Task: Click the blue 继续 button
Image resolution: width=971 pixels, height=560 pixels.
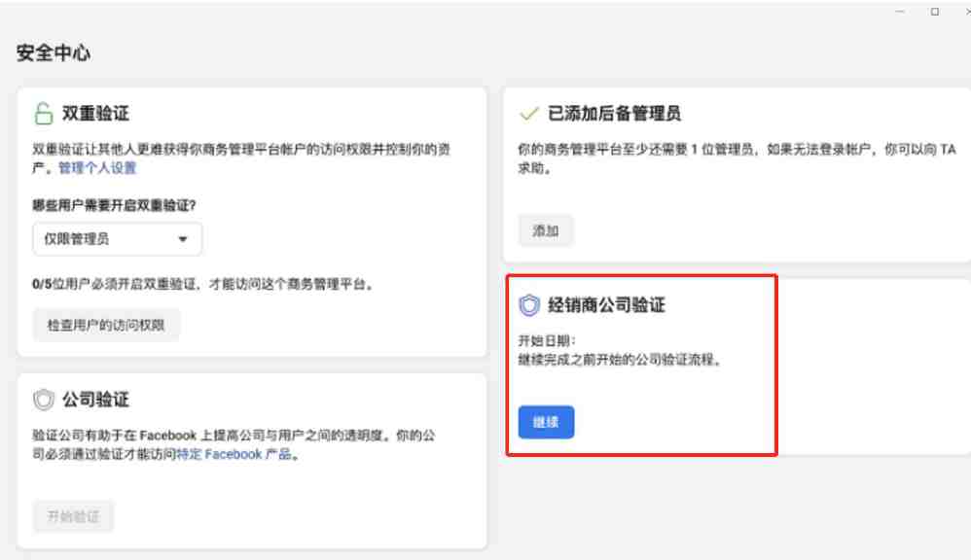Action: 546,422
